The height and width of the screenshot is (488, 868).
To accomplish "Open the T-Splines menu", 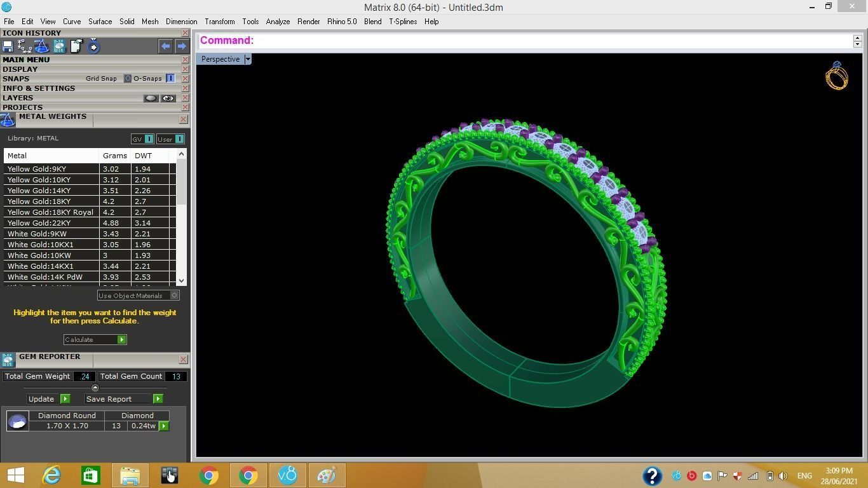I will point(403,22).
